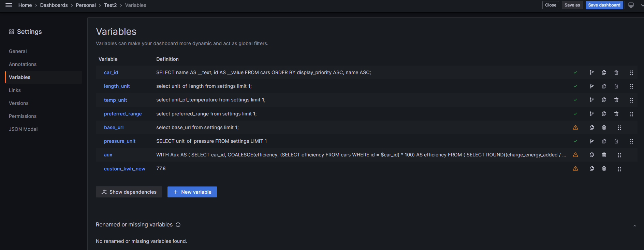Duplicate the length_unit variable
644x250 pixels.
click(x=604, y=86)
